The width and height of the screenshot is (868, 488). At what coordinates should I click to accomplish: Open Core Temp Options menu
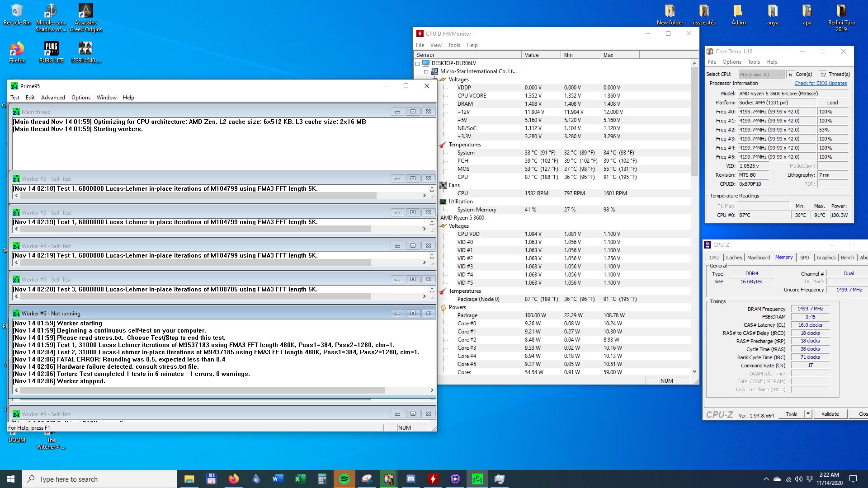pyautogui.click(x=731, y=62)
